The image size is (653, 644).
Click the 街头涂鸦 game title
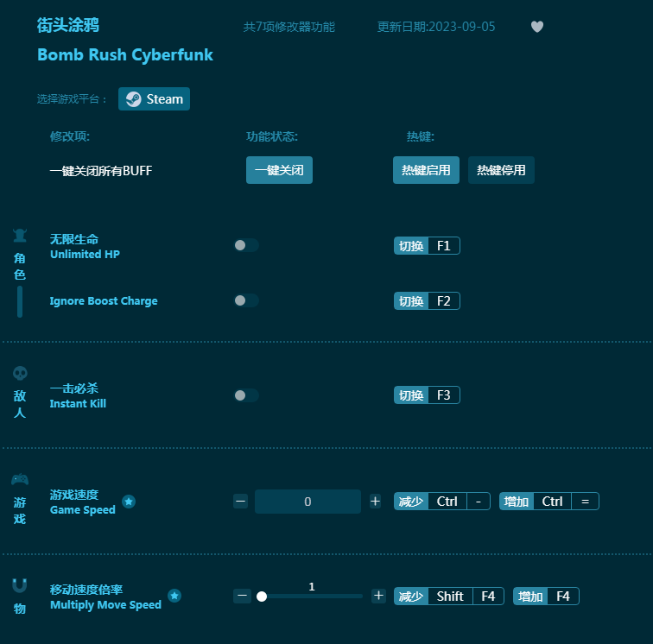(x=68, y=25)
